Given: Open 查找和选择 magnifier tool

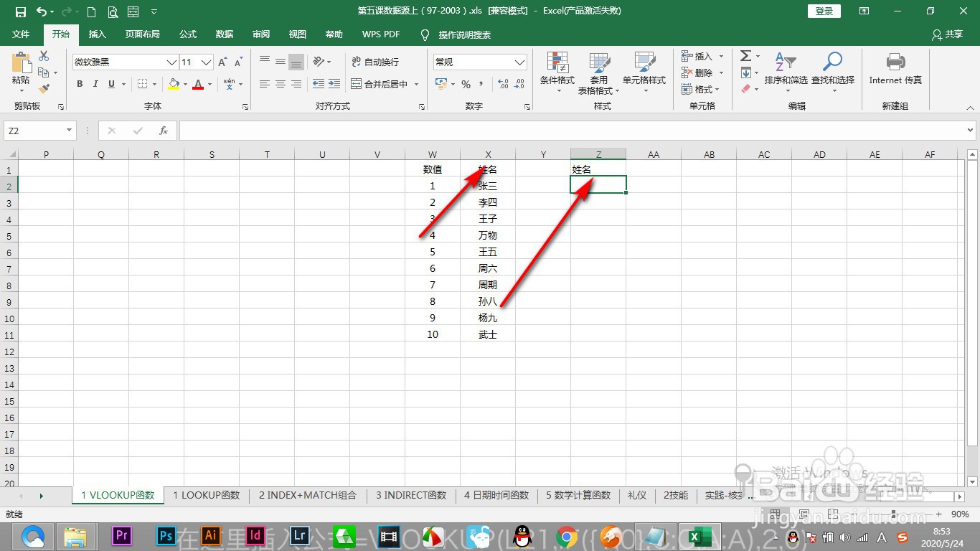Looking at the screenshot, I should coord(833,72).
